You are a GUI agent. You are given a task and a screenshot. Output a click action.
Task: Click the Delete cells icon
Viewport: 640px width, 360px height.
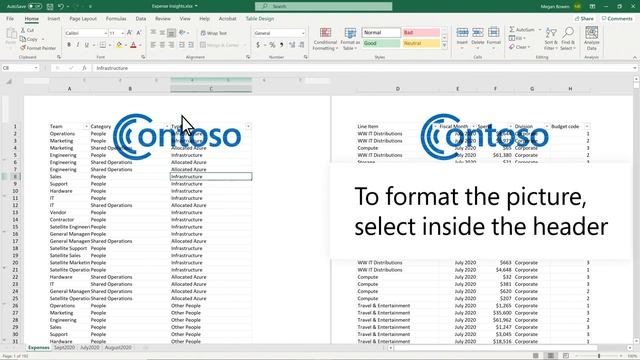[x=478, y=33]
